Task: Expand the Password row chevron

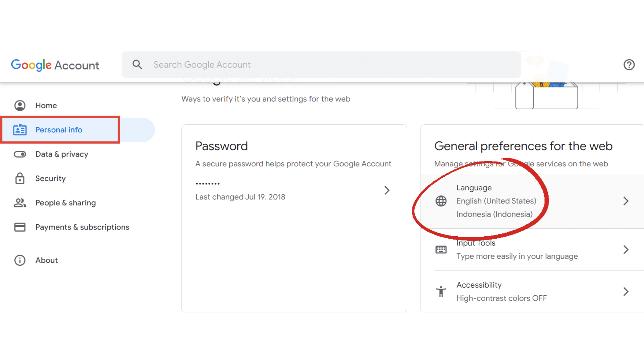Action: (387, 190)
